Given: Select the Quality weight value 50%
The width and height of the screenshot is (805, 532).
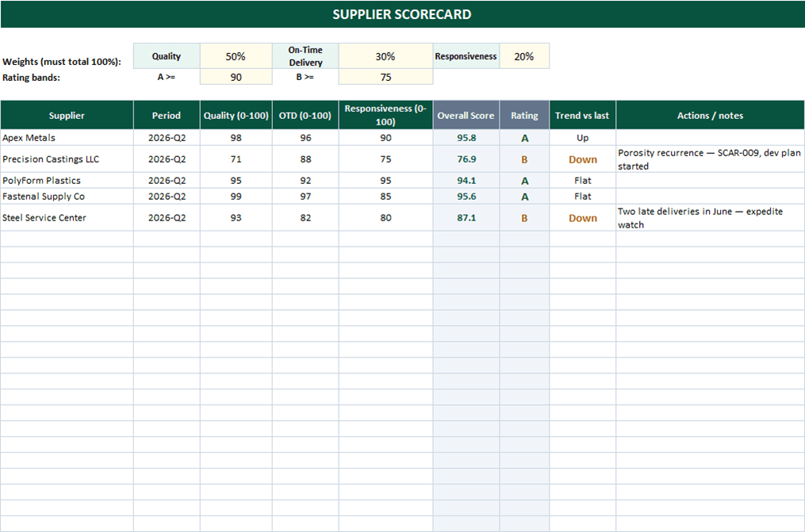Looking at the screenshot, I should click(236, 56).
